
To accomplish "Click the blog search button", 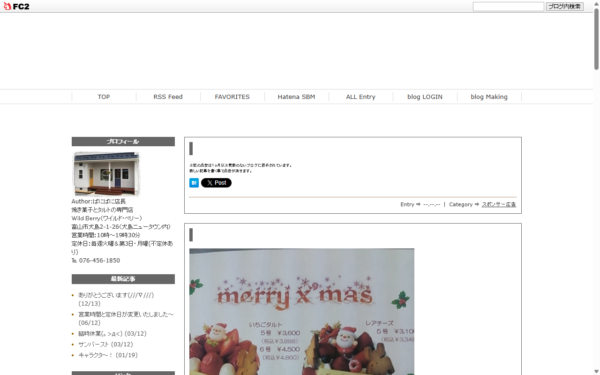I will (564, 6).
